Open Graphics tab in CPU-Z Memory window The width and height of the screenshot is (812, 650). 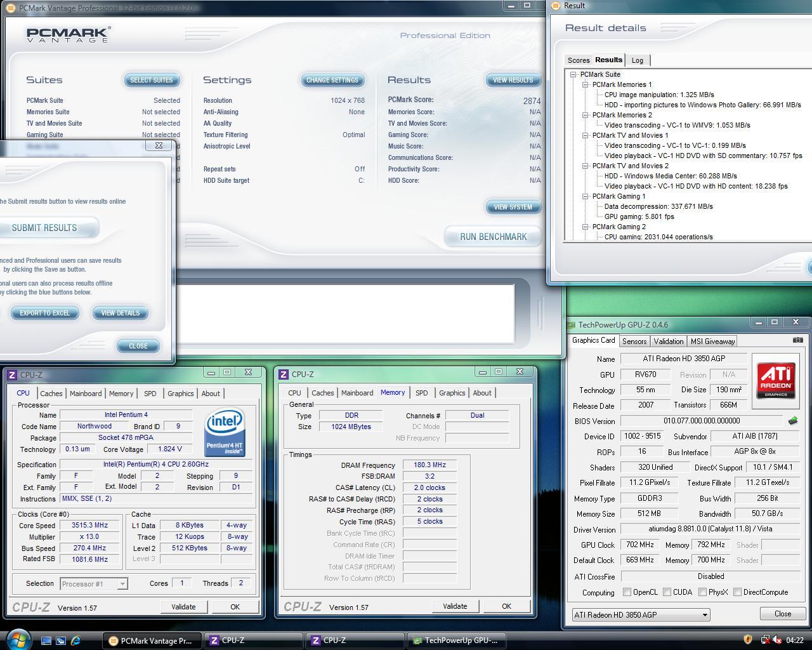pyautogui.click(x=452, y=393)
